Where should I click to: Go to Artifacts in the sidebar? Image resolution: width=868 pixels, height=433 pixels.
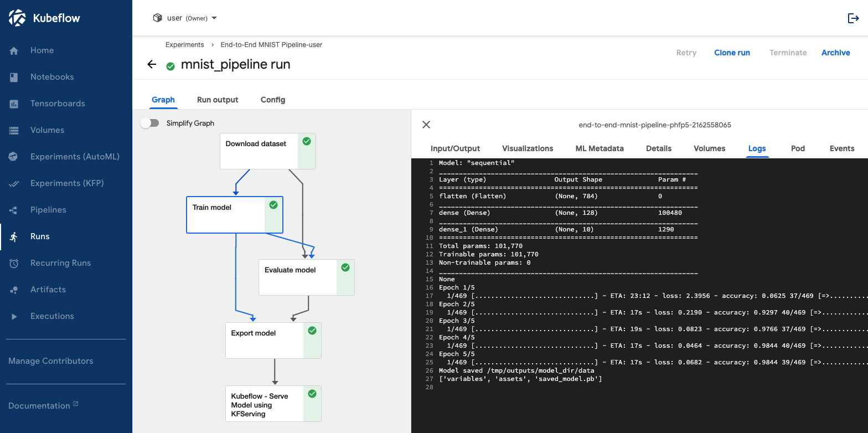click(x=66, y=290)
